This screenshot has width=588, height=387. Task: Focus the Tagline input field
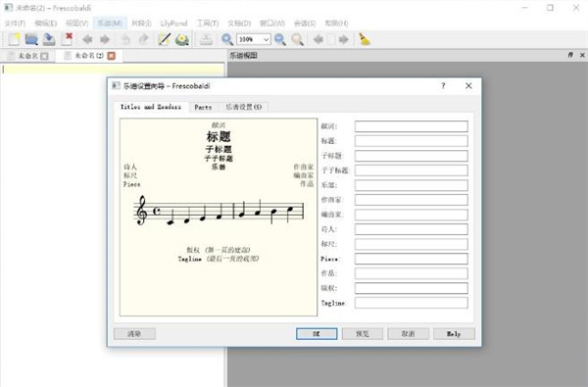point(412,303)
